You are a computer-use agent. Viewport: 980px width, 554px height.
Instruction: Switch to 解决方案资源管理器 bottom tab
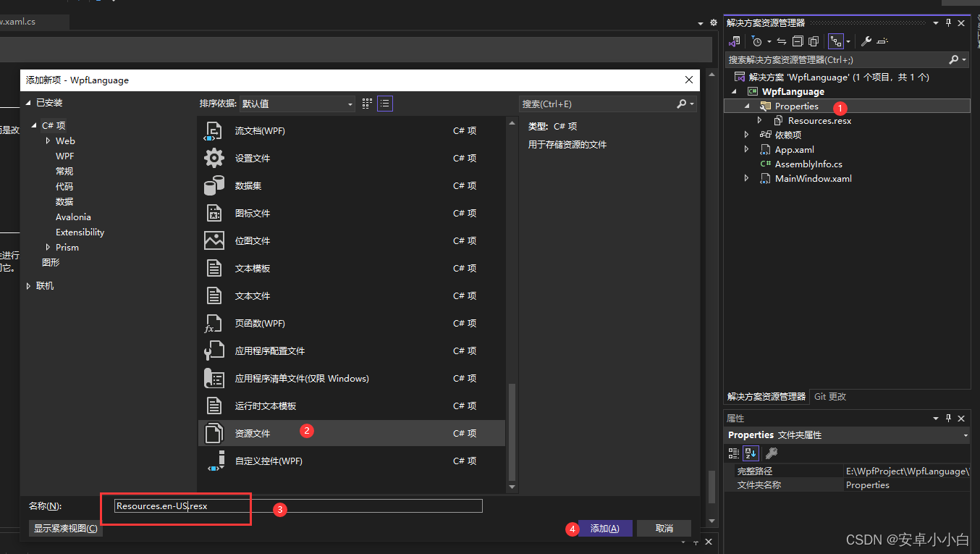tap(766, 397)
